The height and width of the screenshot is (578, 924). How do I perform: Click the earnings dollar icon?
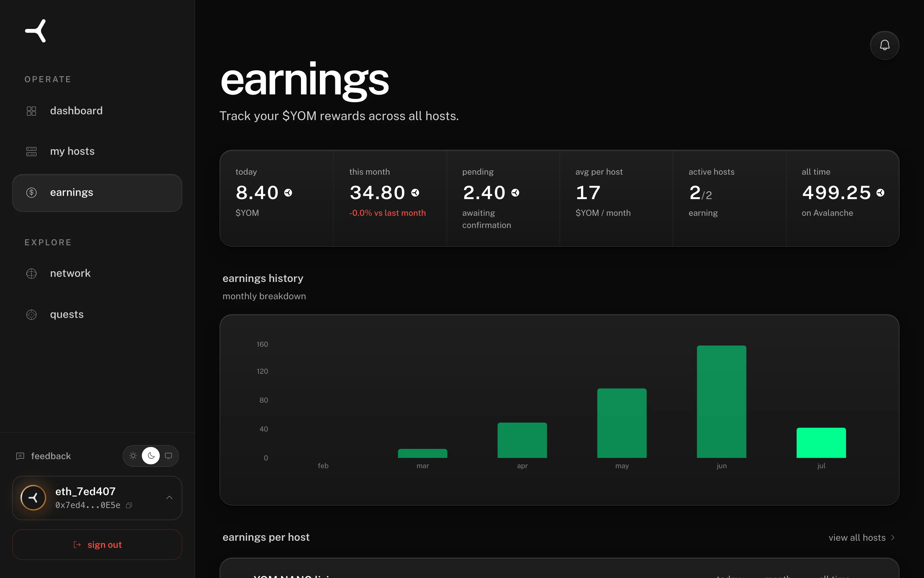point(31,192)
